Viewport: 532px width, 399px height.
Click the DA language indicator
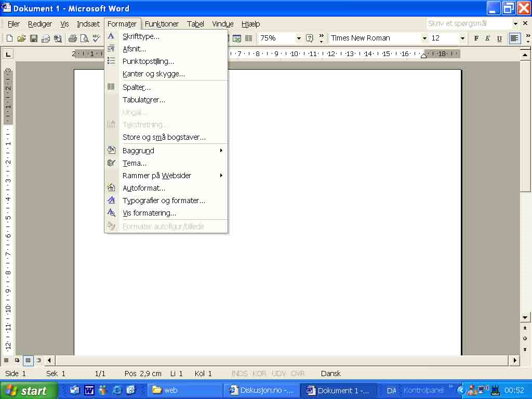click(392, 391)
